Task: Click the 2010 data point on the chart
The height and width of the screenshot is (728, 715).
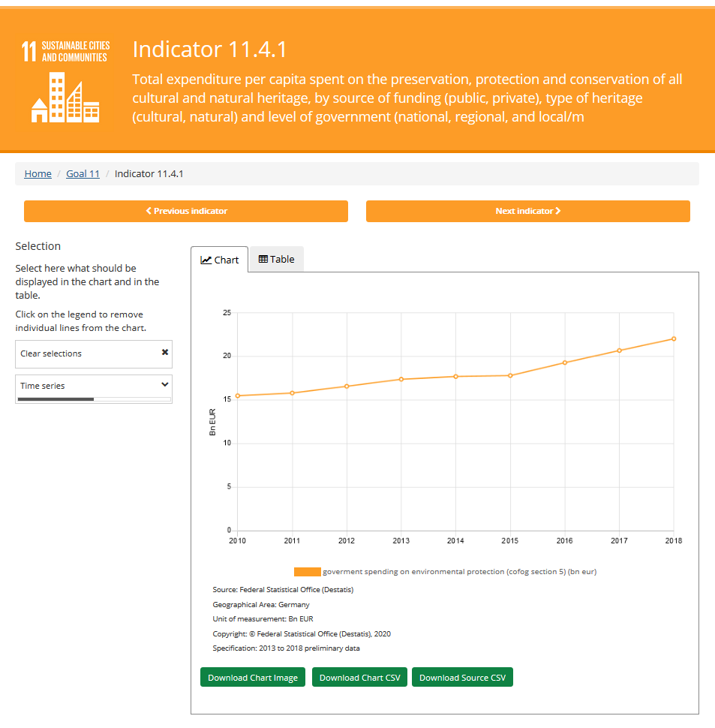Action: pos(238,396)
